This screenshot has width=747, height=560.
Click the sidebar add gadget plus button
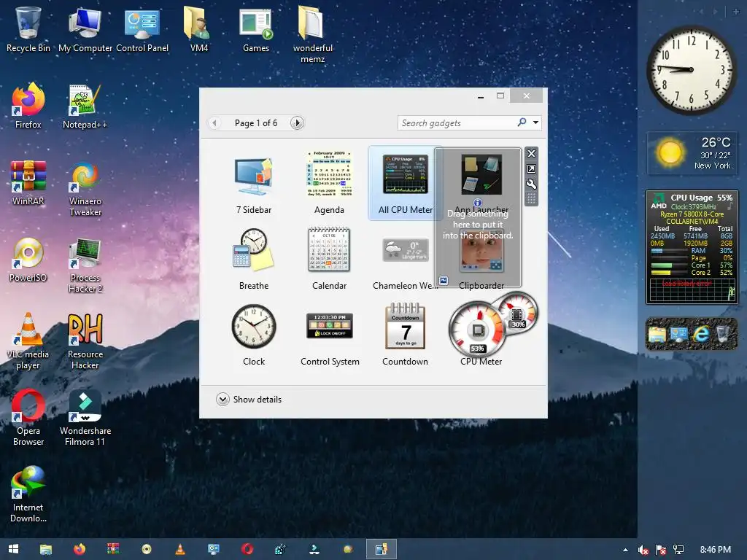pos(736,12)
